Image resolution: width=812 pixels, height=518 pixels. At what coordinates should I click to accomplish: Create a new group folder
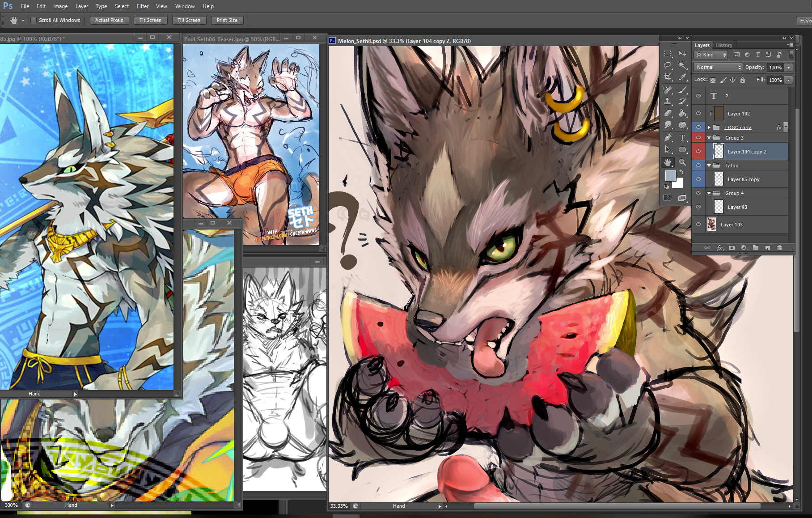[x=756, y=248]
